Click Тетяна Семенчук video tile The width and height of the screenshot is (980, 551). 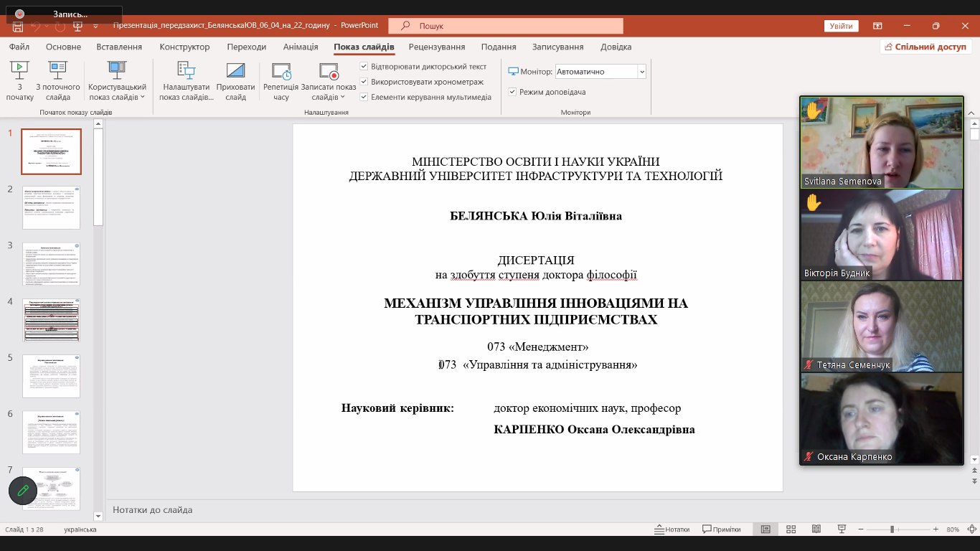882,326
